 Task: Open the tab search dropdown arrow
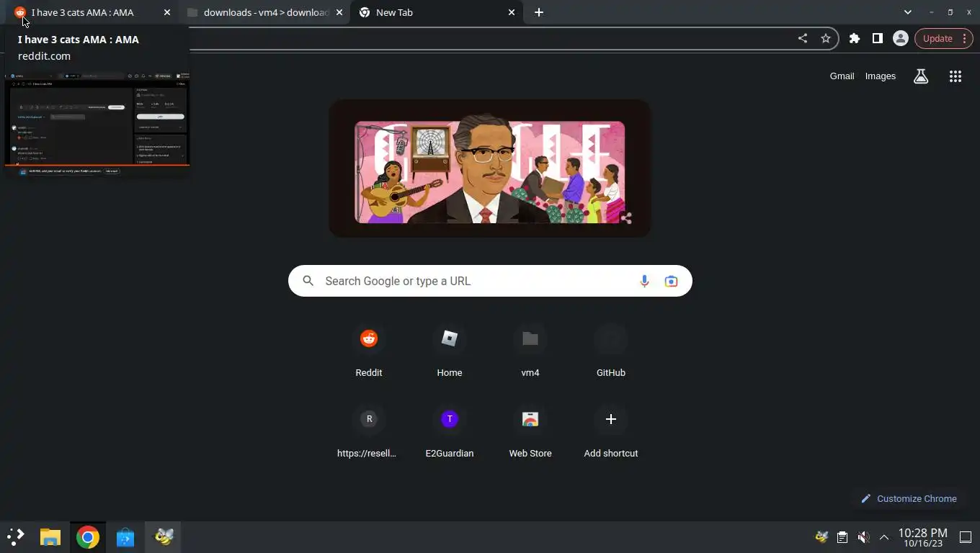908,12
